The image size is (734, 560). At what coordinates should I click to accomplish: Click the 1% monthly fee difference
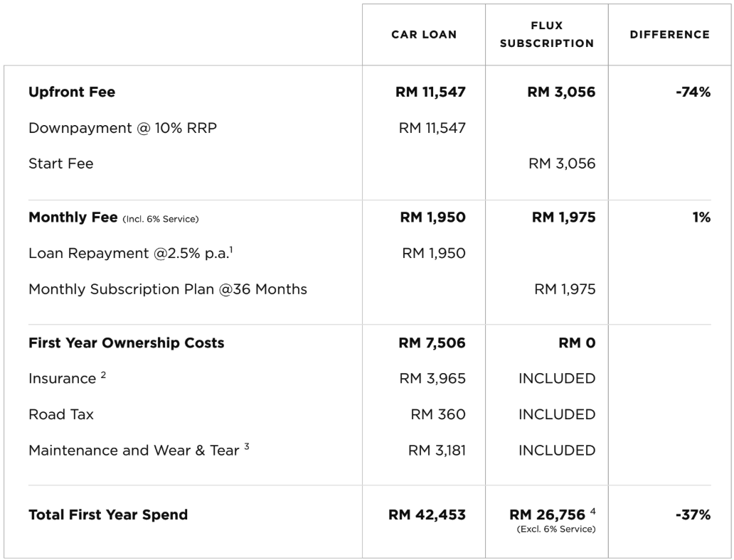click(x=701, y=218)
